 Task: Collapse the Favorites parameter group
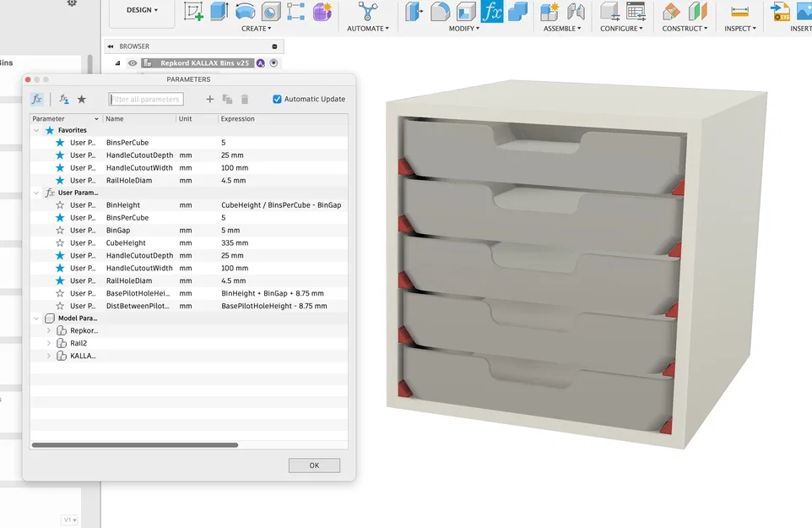click(35, 130)
